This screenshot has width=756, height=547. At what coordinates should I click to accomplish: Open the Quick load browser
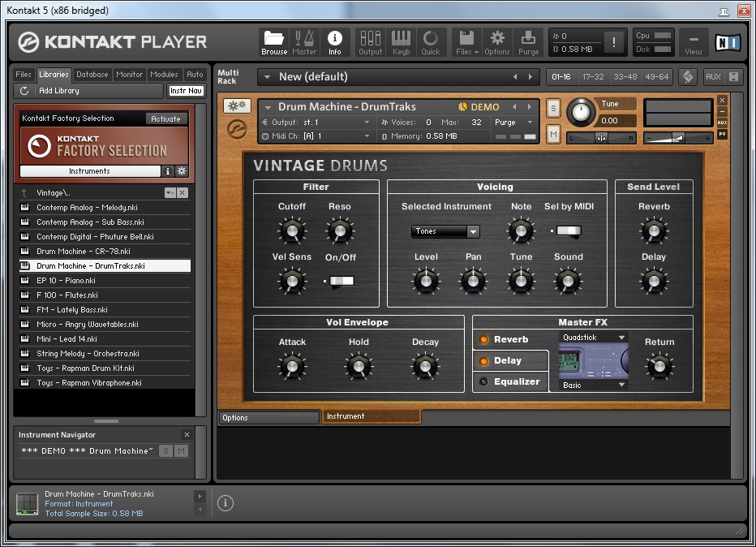click(x=431, y=42)
